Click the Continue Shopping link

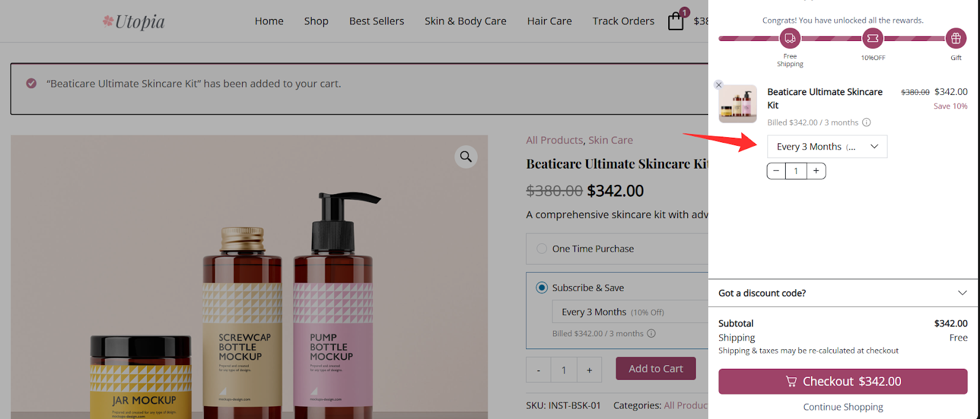(x=843, y=406)
